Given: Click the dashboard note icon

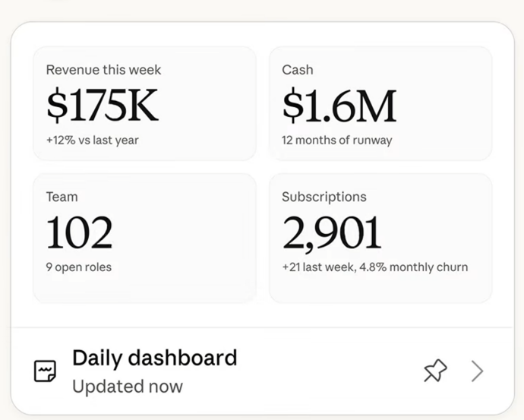Looking at the screenshot, I should point(45,371).
